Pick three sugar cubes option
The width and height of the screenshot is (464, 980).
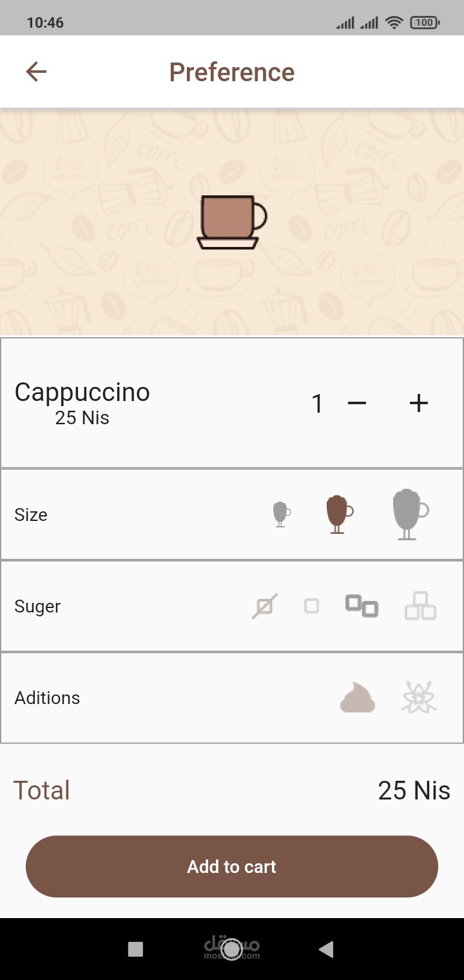click(420, 606)
